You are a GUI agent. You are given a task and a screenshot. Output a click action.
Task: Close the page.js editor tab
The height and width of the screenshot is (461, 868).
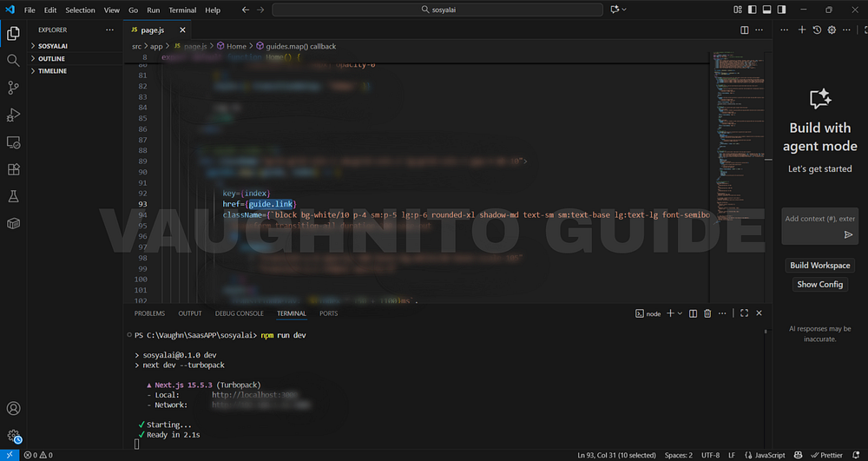coord(182,30)
